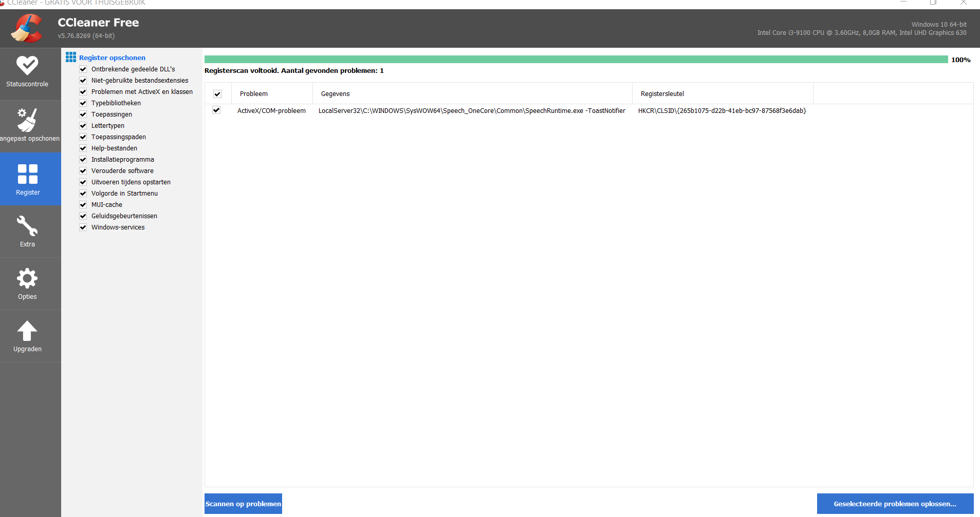Select the ActiveX/COM-probleem cell
Image resolution: width=980 pixels, height=517 pixels.
click(271, 110)
